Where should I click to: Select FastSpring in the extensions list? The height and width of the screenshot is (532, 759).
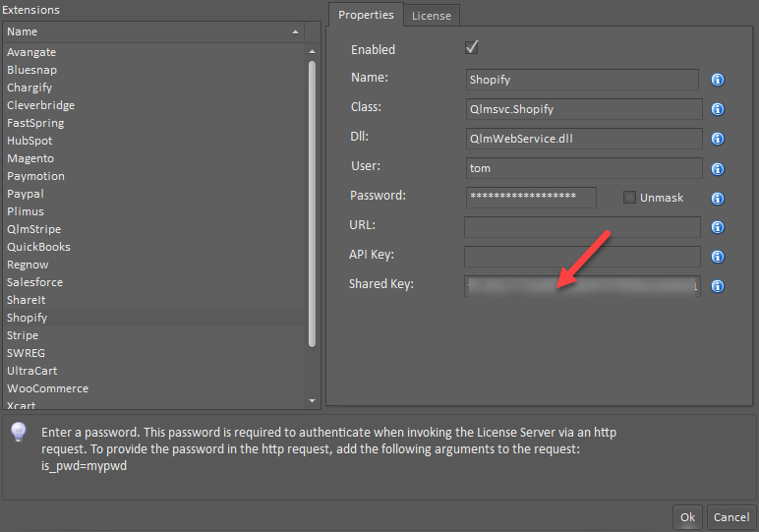pyautogui.click(x=153, y=123)
